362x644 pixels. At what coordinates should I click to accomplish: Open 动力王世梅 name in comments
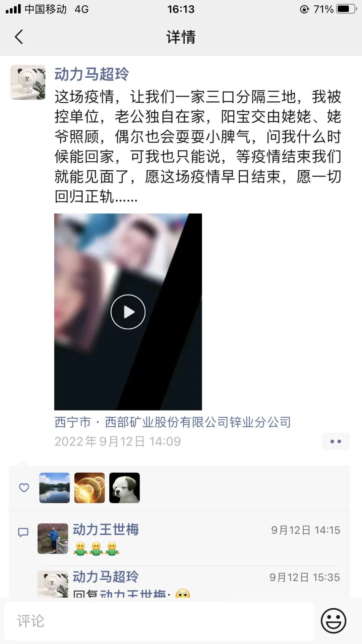106,530
